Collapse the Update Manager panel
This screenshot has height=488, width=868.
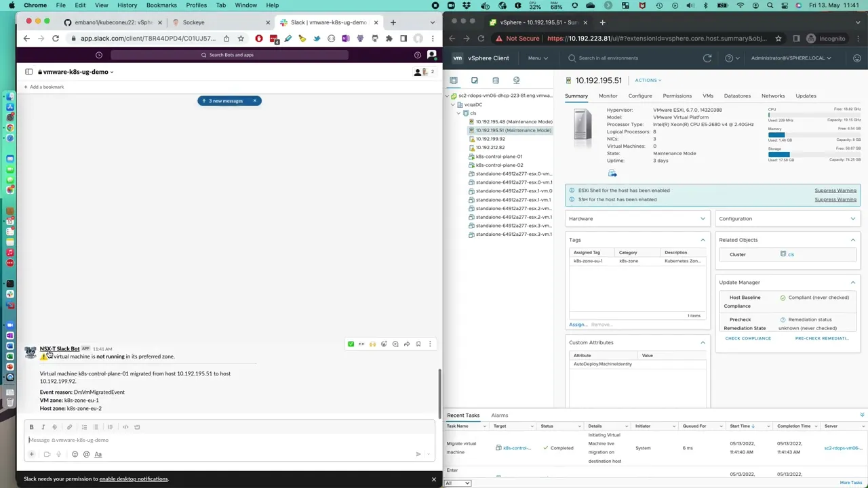(852, 283)
